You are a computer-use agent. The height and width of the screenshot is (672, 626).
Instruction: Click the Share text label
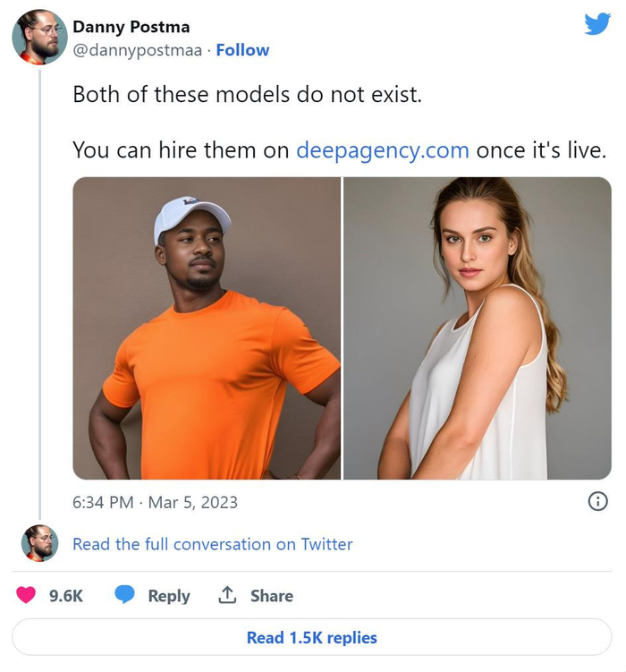(271, 596)
